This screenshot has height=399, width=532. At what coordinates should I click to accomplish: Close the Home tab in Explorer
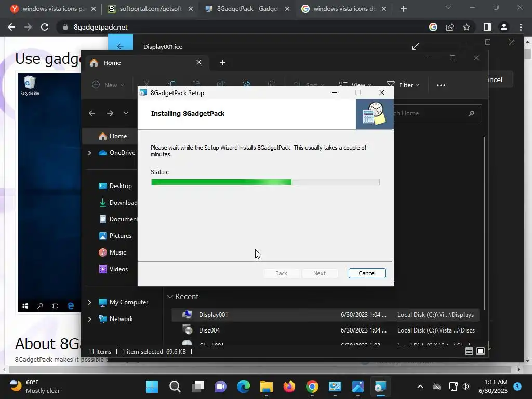click(x=199, y=62)
